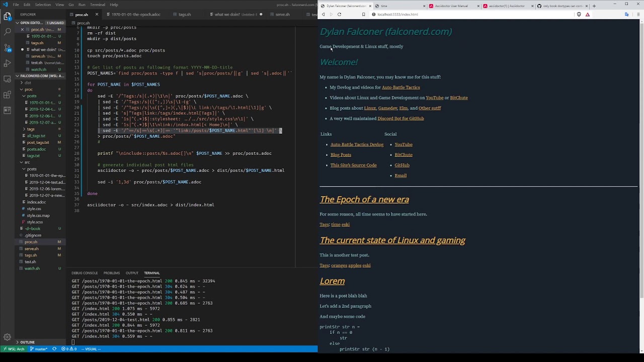Open the Remote Explorer view
The width and height of the screenshot is (644, 362).
8,79
